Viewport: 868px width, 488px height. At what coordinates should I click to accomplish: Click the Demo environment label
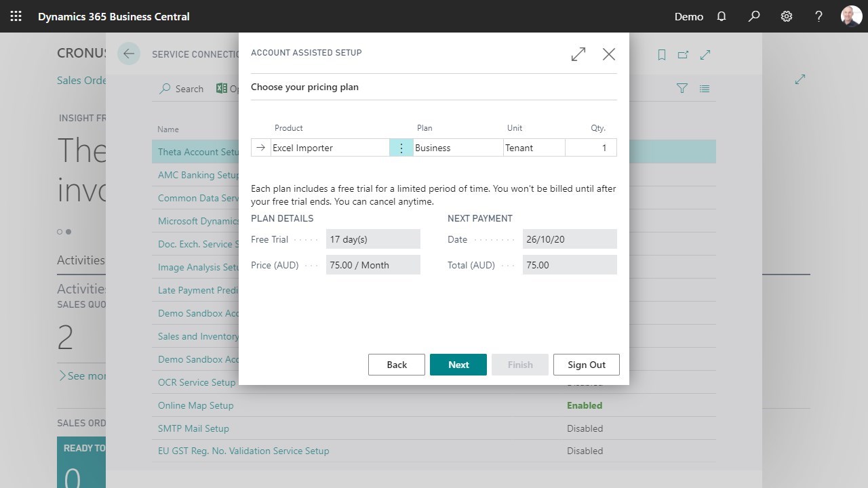689,16
